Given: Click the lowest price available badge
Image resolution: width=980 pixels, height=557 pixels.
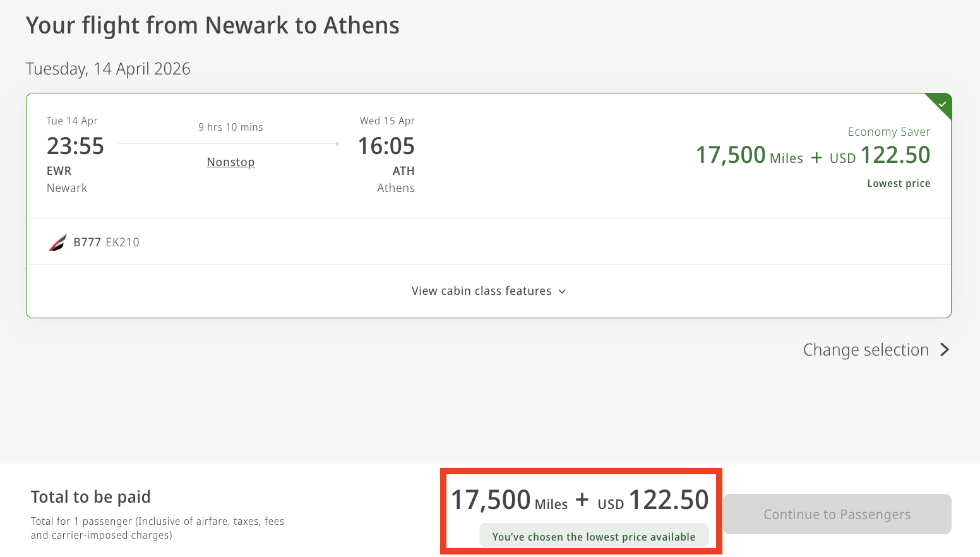Looking at the screenshot, I should 594,537.
